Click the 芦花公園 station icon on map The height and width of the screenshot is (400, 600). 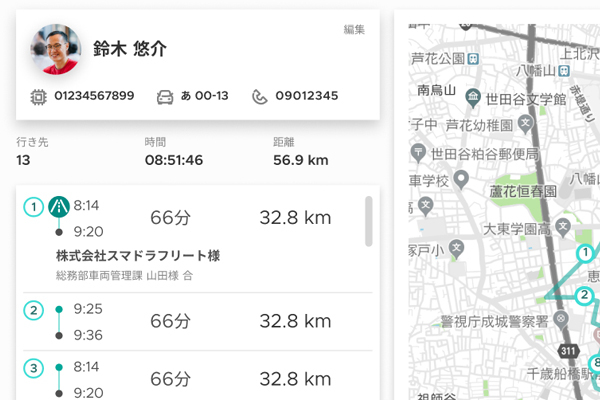[x=473, y=59]
